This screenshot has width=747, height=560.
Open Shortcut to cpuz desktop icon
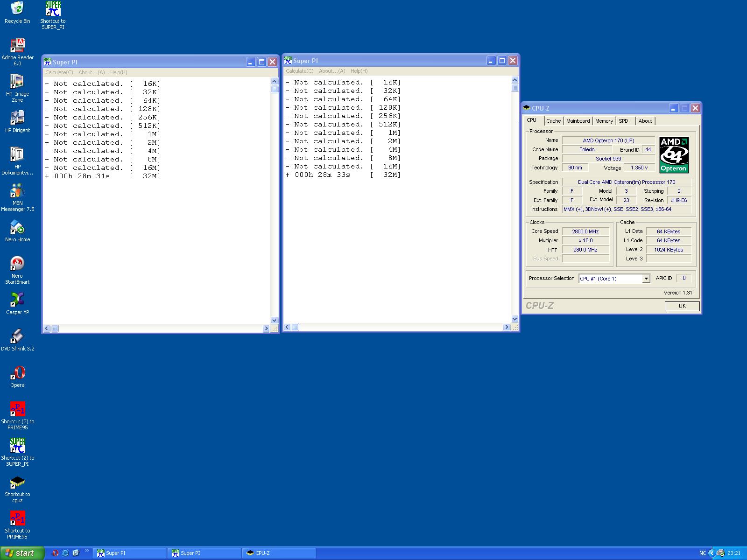[x=17, y=489]
